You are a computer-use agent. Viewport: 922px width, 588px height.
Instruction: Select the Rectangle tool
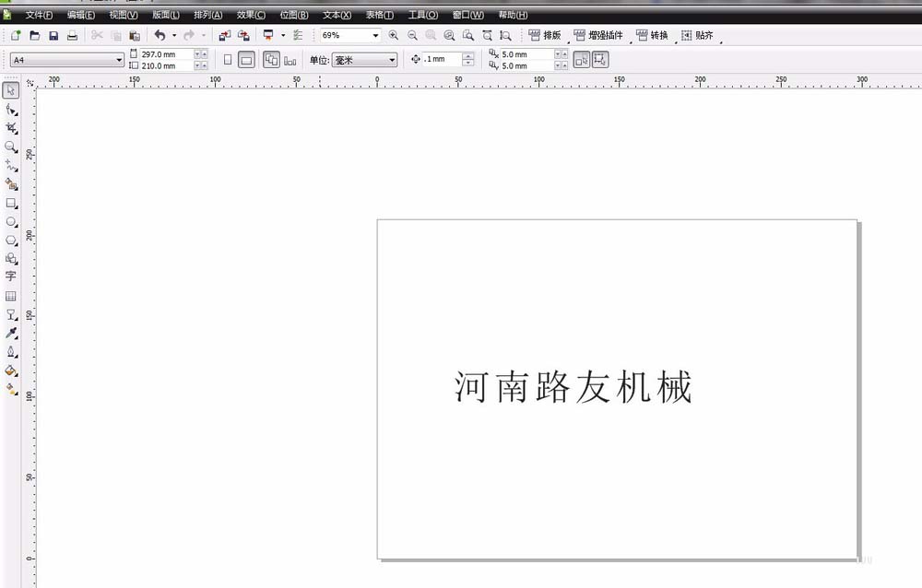[x=11, y=203]
